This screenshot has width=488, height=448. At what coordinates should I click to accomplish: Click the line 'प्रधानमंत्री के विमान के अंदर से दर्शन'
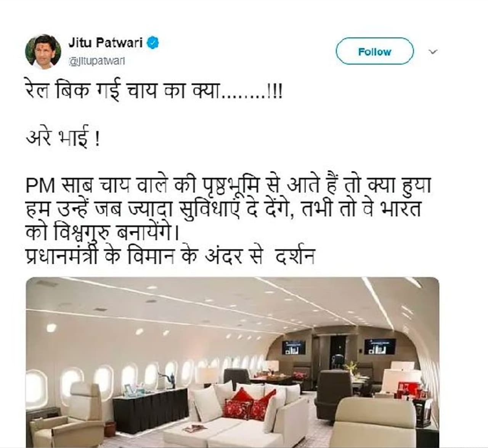tap(170, 255)
